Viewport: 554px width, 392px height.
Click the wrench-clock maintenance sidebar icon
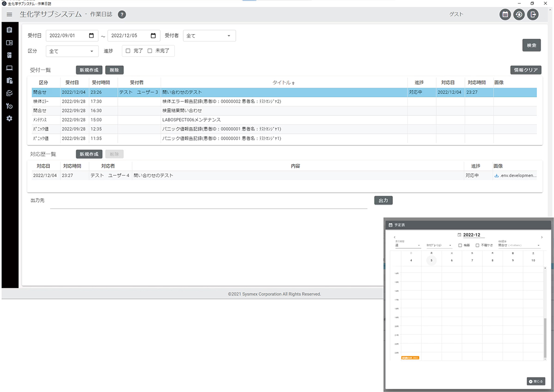coord(9,106)
